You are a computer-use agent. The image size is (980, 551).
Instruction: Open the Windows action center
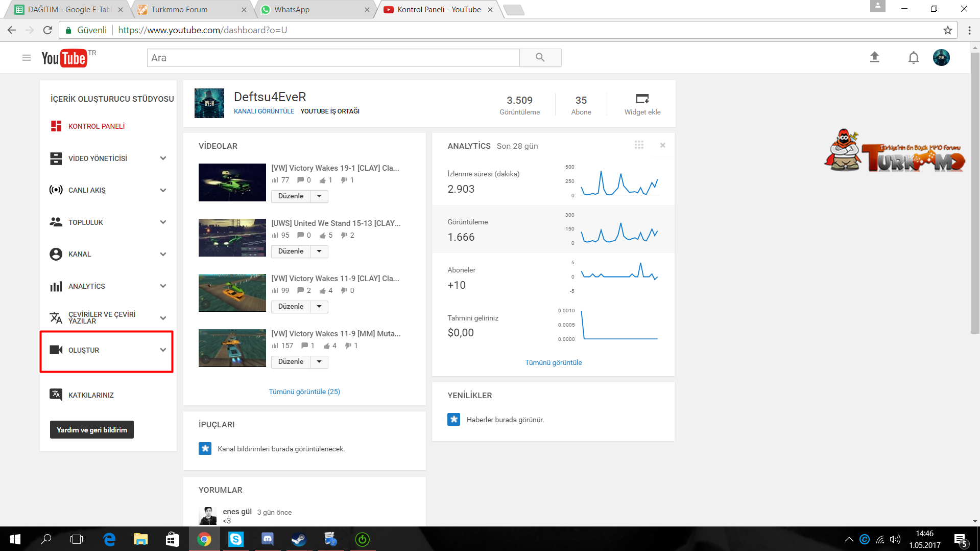pos(961,540)
